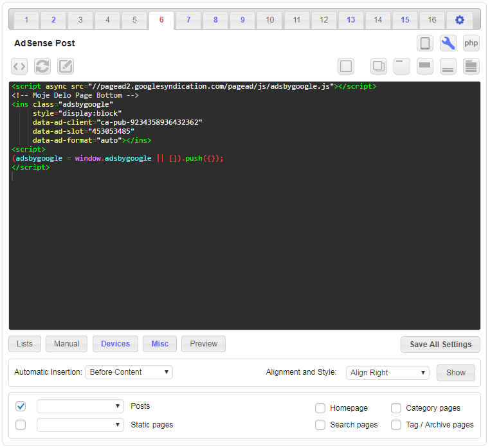Enable the Homepage checkbox

click(x=320, y=408)
